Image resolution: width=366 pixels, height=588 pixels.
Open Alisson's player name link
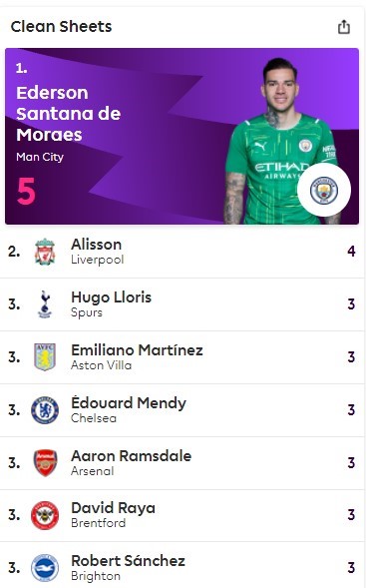tap(97, 245)
